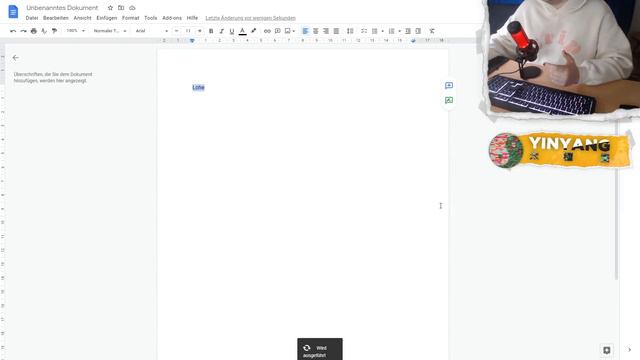The image size is (640, 360).
Task: Close the outline panel with back arrow
Action: (x=16, y=58)
